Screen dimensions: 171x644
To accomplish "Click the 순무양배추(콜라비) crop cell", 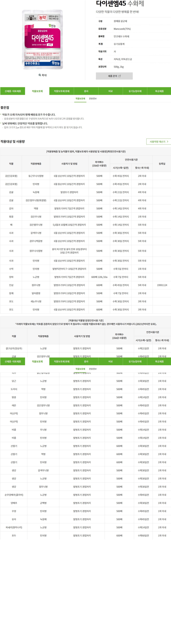I will (x=14, y=495).
